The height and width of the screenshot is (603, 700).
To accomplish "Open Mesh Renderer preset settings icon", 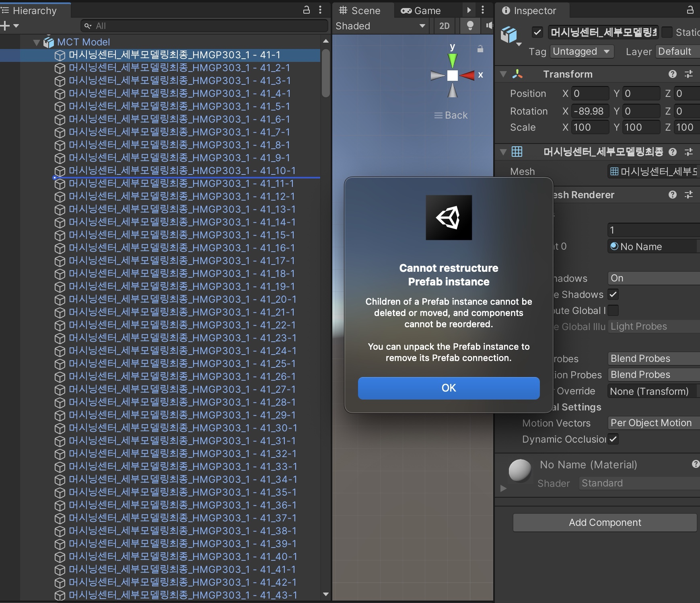I will [x=689, y=195].
